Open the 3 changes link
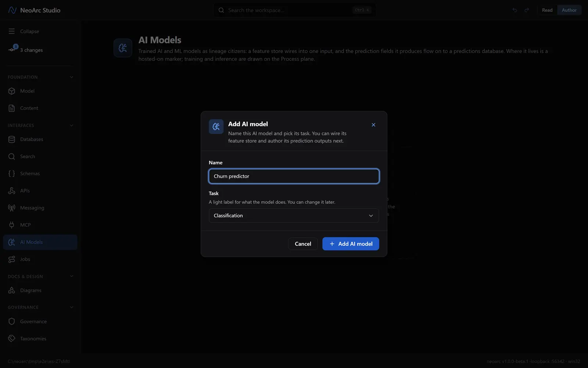This screenshot has height=368, width=588. point(31,50)
